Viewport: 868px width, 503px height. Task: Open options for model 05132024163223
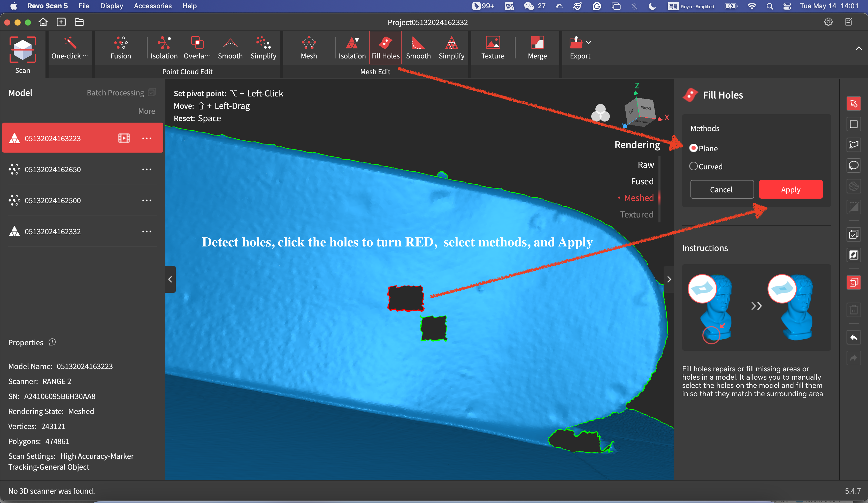(147, 138)
